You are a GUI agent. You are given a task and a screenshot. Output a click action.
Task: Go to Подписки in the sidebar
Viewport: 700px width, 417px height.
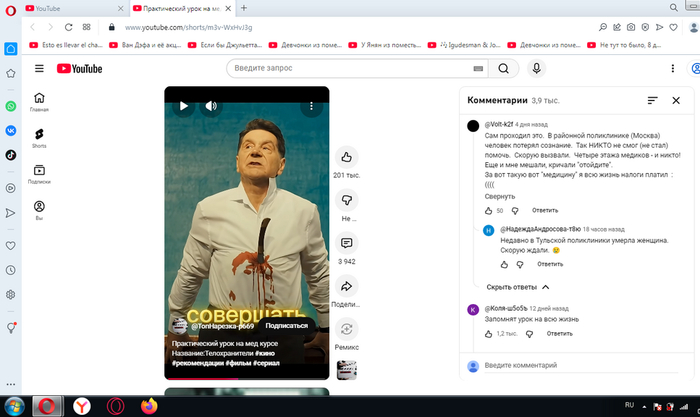(x=39, y=174)
